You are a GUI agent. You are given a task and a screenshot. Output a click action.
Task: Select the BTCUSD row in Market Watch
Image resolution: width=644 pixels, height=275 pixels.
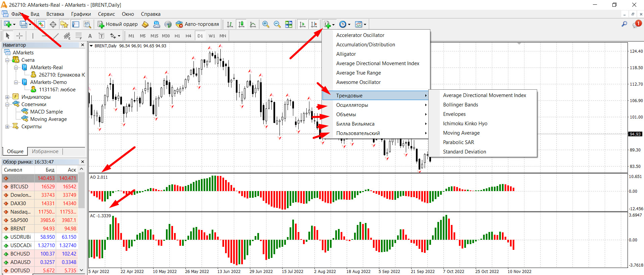[40, 187]
